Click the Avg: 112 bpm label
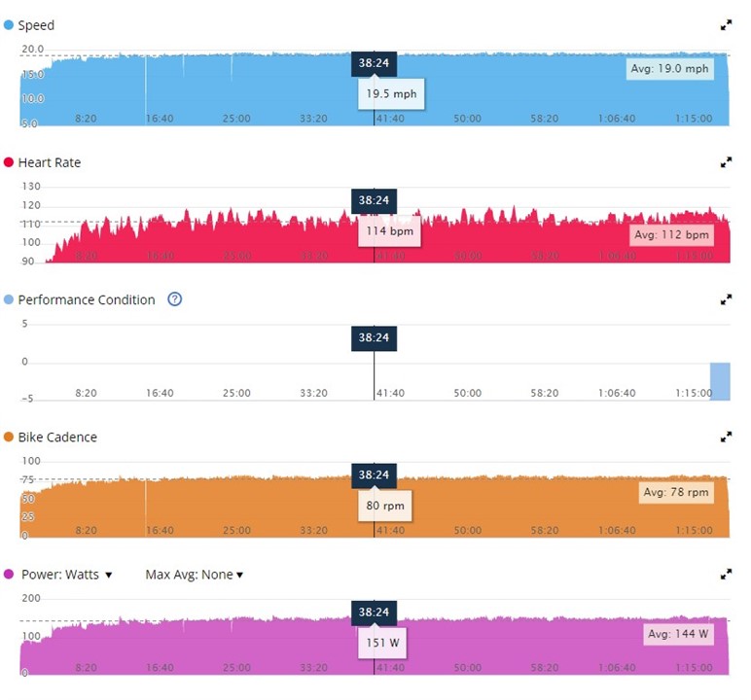 pos(671,235)
